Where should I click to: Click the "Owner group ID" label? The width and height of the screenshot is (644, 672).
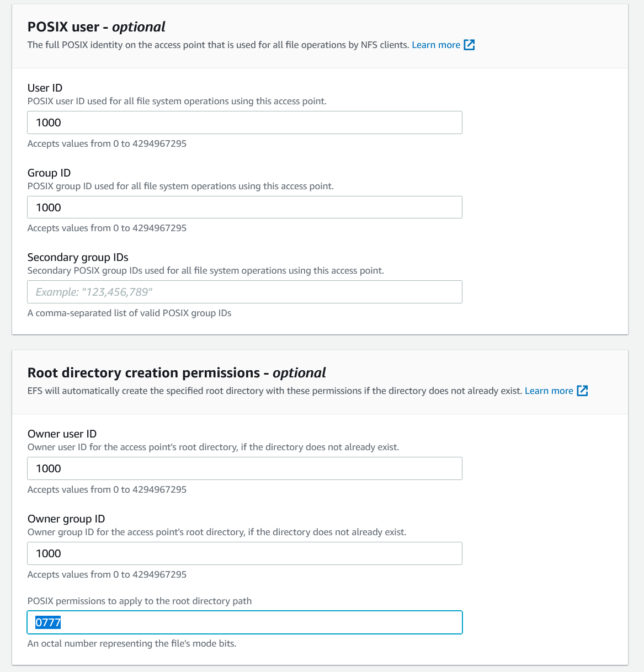click(66, 519)
